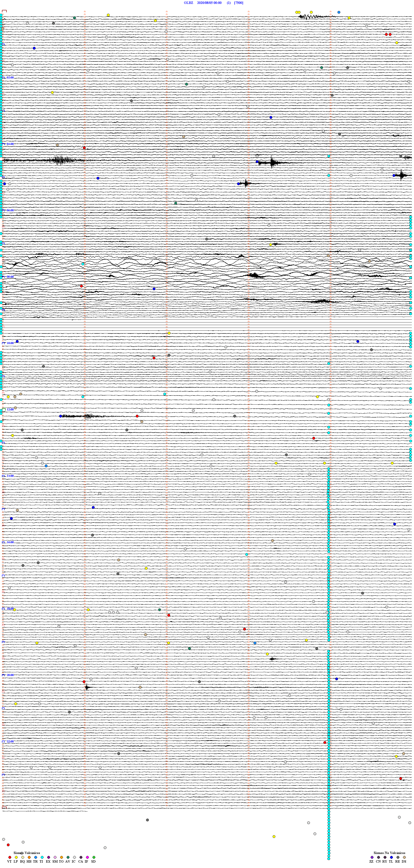The image size is (414, 868).
Task: Click the AV label text
Action: coord(68,861)
